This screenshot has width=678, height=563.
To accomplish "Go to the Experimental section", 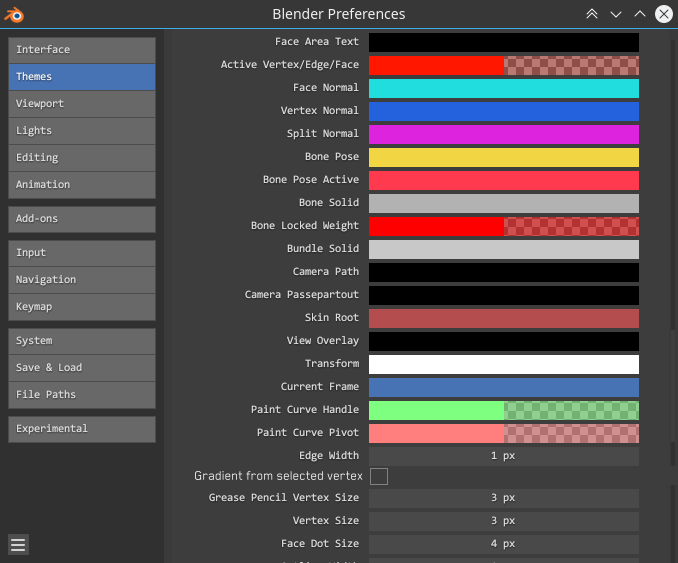I will (82, 429).
